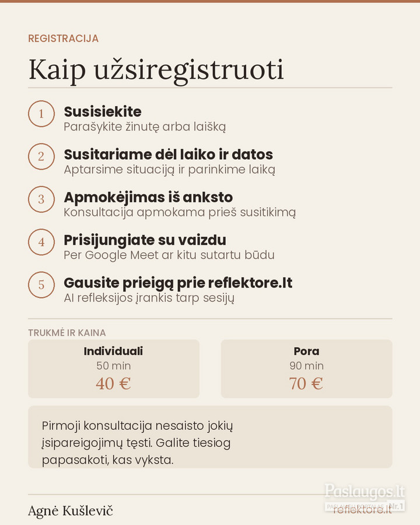The width and height of the screenshot is (420, 525).
Task: Click the Nr.1 badge in watermark
Action: [x=396, y=506]
